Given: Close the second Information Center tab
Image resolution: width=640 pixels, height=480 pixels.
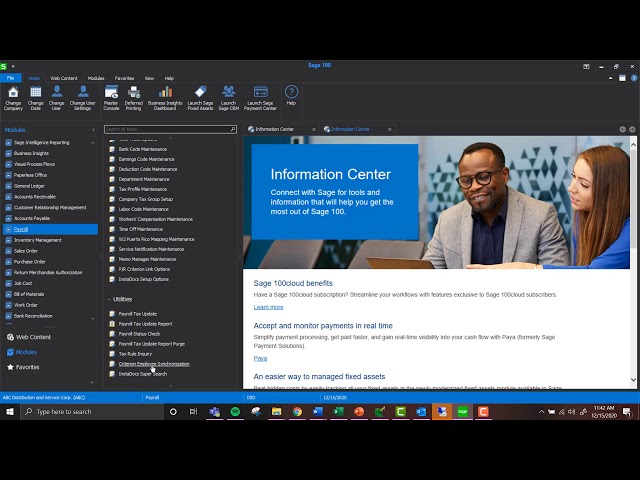Looking at the screenshot, I should click(x=389, y=129).
